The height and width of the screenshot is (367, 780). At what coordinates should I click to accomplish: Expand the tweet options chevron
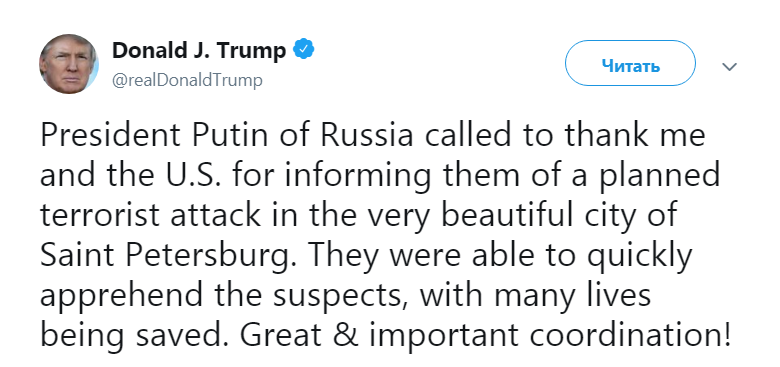click(x=729, y=67)
